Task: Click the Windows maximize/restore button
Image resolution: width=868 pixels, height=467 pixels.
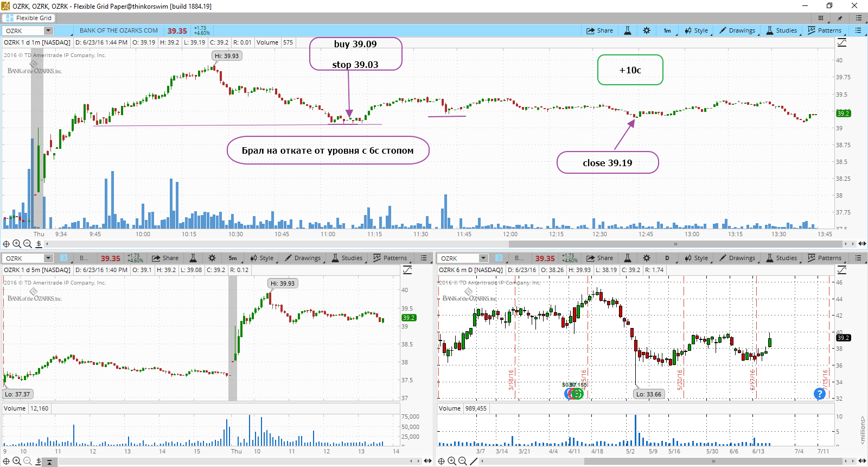Action: [x=829, y=6]
